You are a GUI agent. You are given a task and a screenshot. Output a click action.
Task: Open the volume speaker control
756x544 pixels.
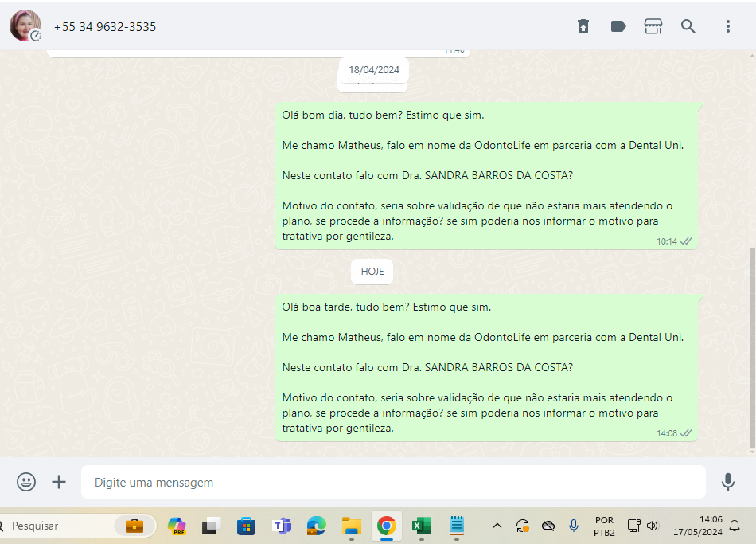[653, 526]
